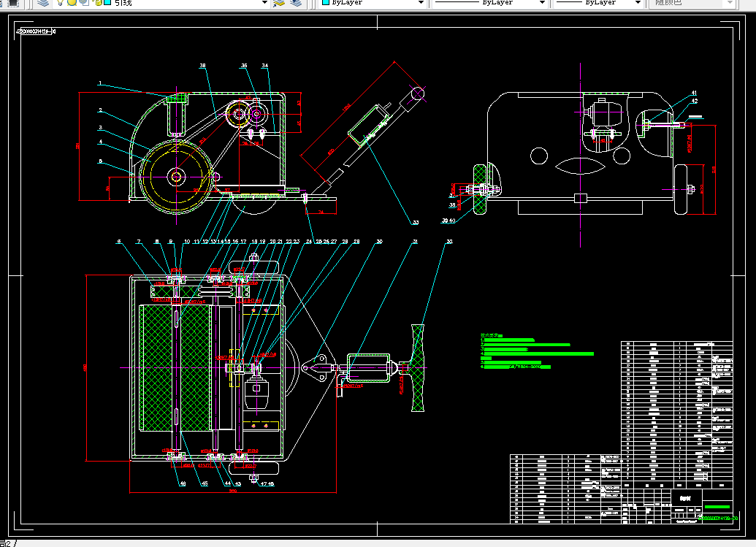
Task: Select part balloon label 45
Action: click(205, 483)
